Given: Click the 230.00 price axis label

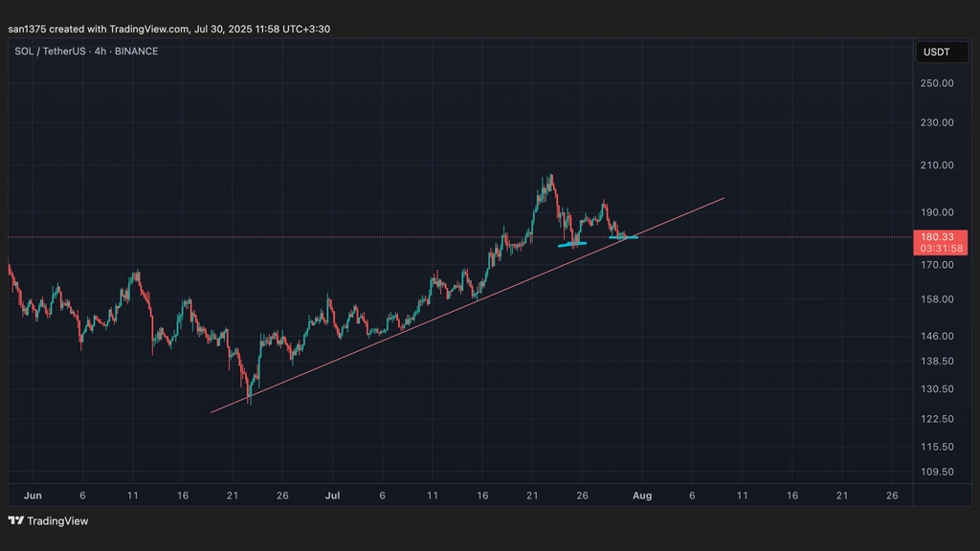Looking at the screenshot, I should 937,122.
